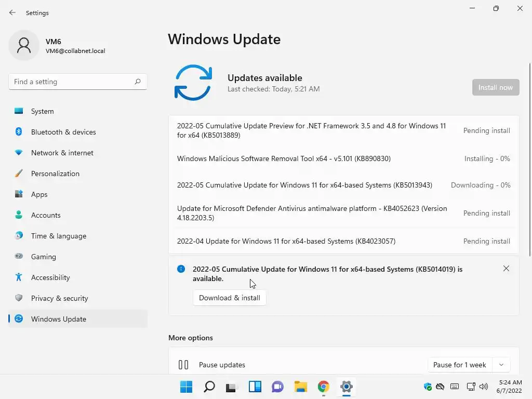532x399 pixels.
Task: Open File Explorer from the taskbar
Action: click(301, 387)
